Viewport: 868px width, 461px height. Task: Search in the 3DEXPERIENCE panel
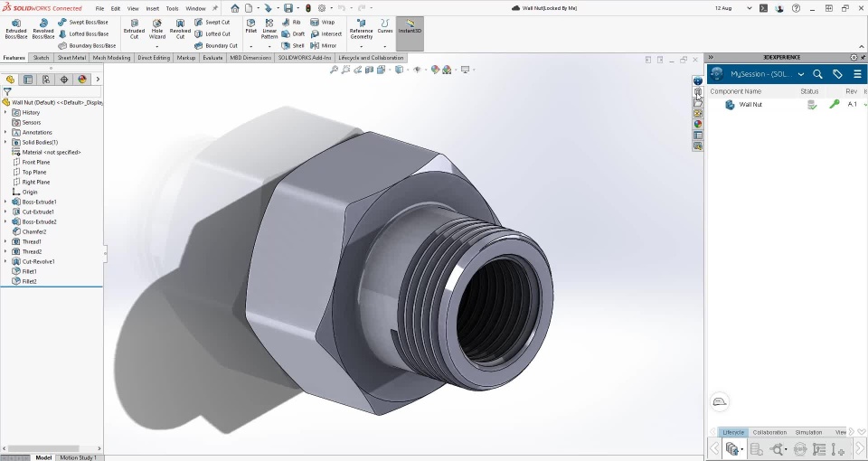coord(817,74)
